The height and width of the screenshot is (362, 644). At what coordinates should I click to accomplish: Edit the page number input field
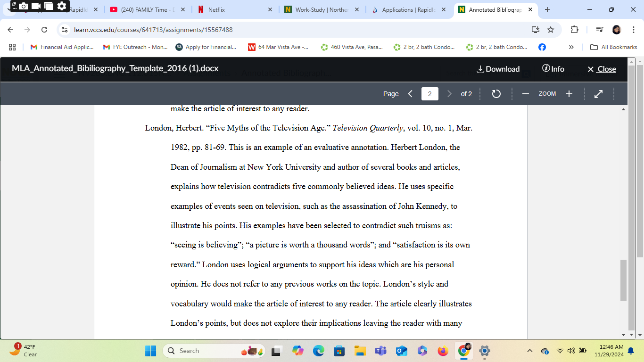click(x=429, y=93)
